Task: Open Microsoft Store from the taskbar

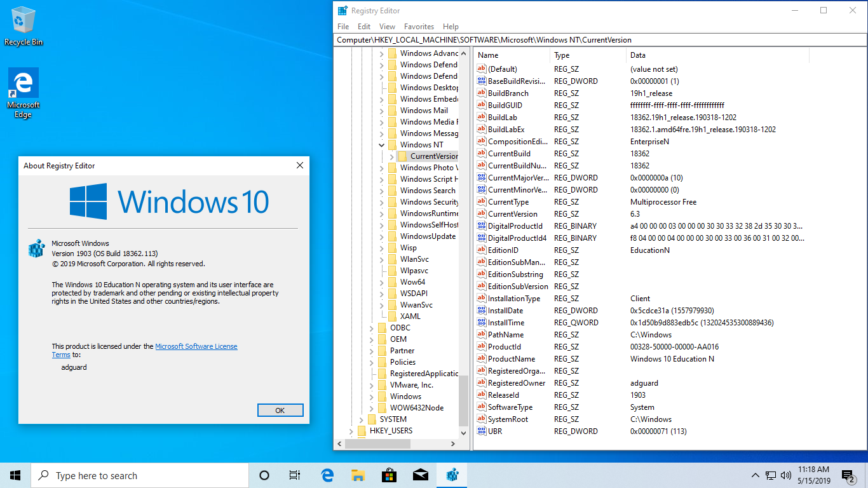Action: [x=390, y=475]
